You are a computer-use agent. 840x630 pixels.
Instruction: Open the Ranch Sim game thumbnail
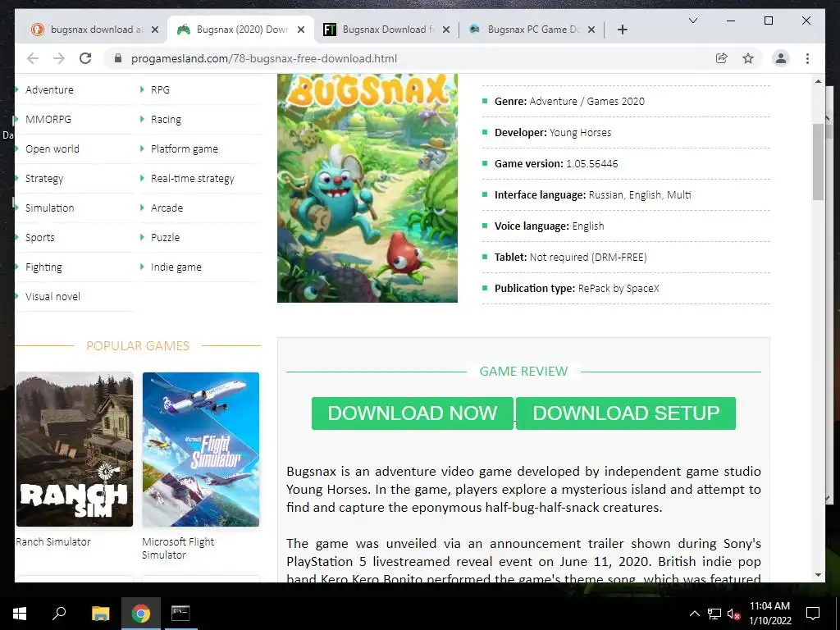point(75,450)
